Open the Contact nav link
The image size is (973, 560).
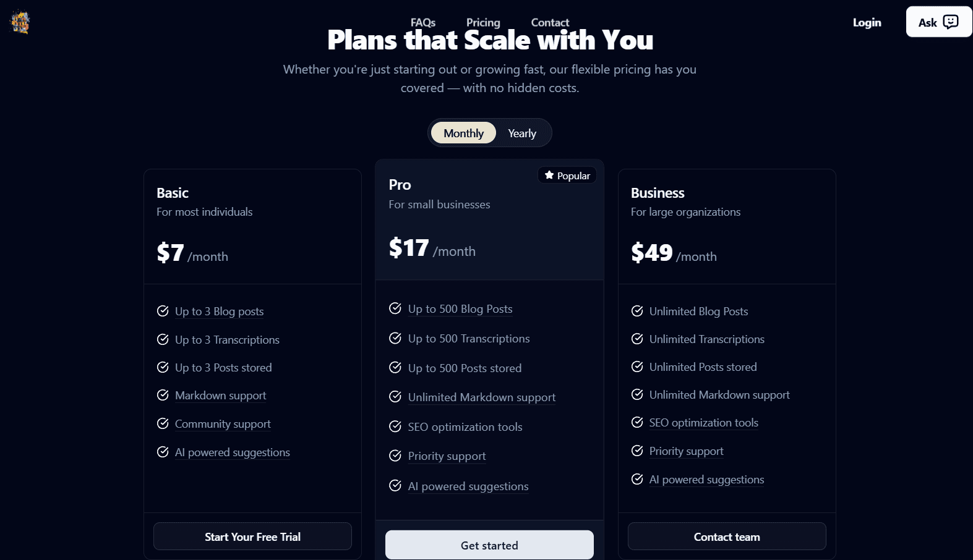click(x=550, y=22)
